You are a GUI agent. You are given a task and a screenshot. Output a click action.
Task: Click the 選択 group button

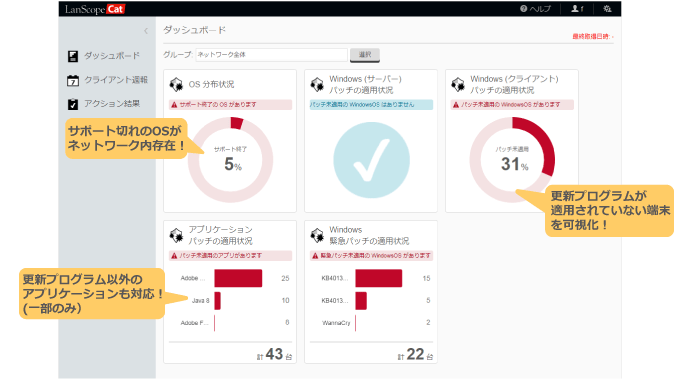click(365, 55)
